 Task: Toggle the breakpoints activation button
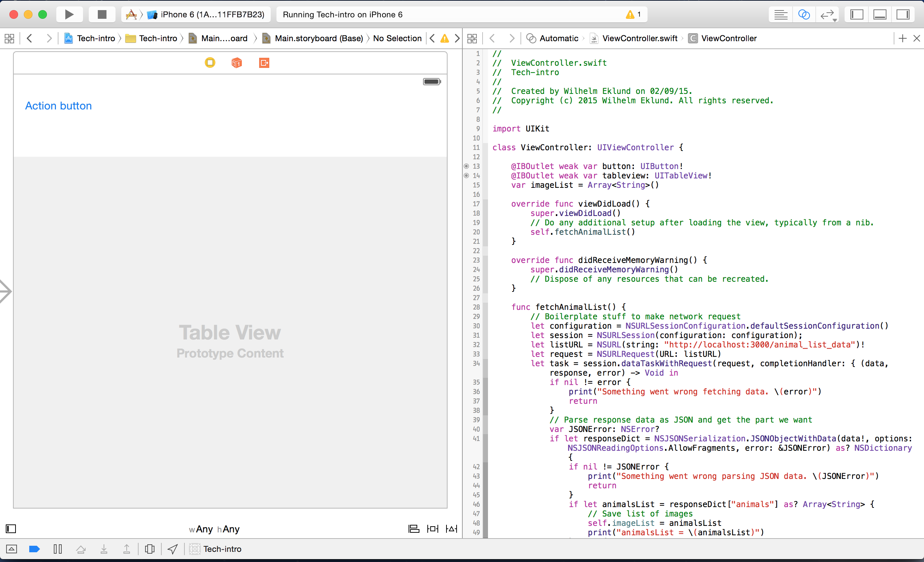click(34, 549)
